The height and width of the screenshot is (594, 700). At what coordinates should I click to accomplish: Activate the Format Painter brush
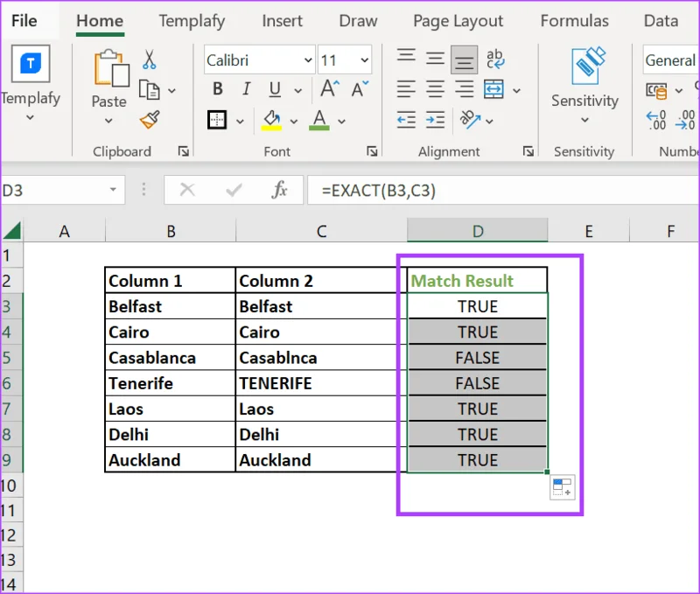coord(150,120)
